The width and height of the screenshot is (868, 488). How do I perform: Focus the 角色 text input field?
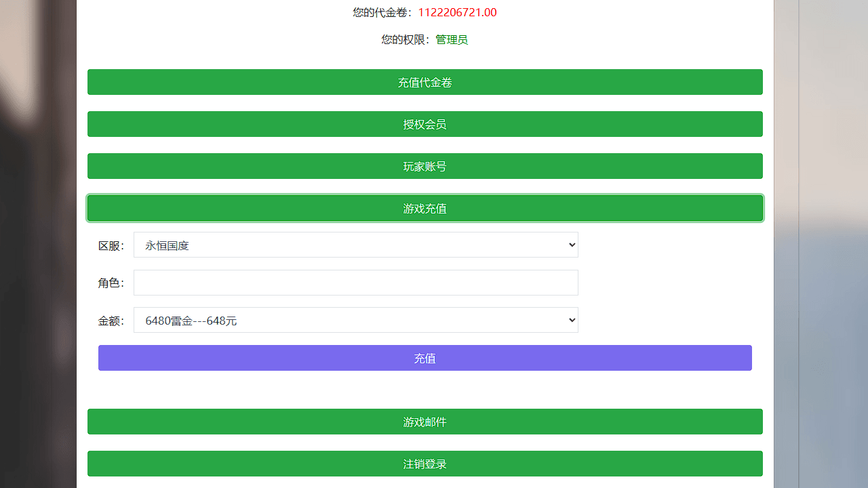point(355,283)
